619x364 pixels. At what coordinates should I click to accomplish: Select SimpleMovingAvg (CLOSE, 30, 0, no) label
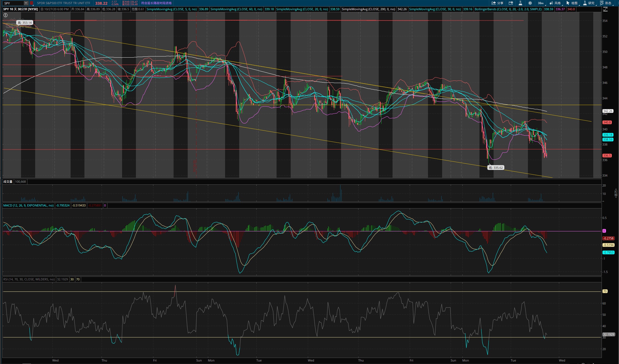[x=435, y=9]
